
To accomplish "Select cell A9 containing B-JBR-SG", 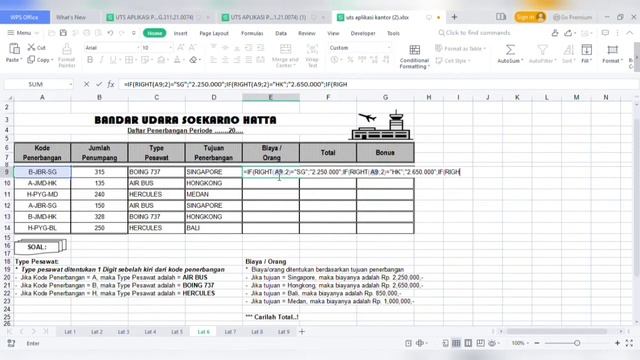I will coord(42,172).
